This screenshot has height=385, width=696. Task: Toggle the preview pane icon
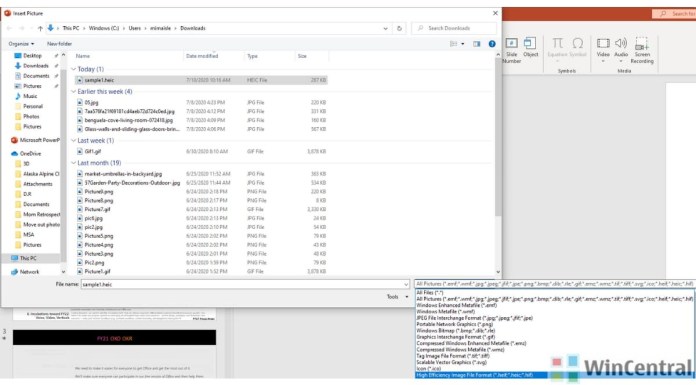point(476,44)
